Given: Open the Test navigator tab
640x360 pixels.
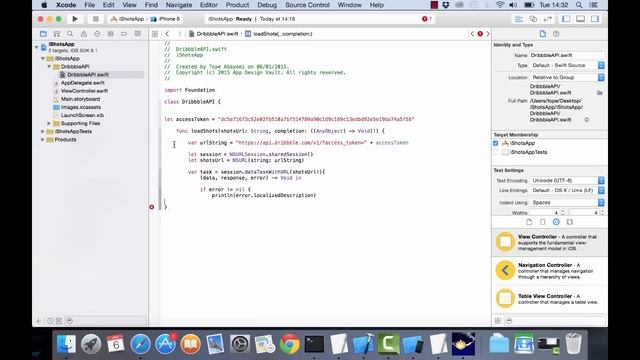Looking at the screenshot, I should tap(97, 34).
